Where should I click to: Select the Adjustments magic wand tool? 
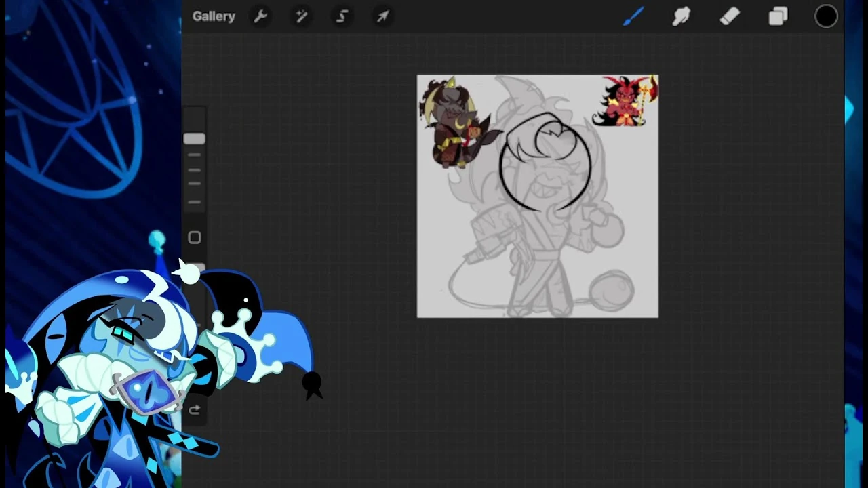pos(301,16)
